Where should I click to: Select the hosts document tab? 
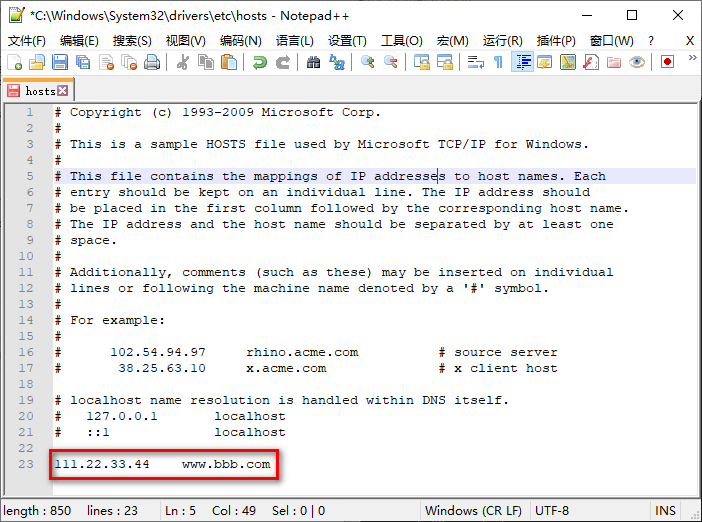(38, 91)
